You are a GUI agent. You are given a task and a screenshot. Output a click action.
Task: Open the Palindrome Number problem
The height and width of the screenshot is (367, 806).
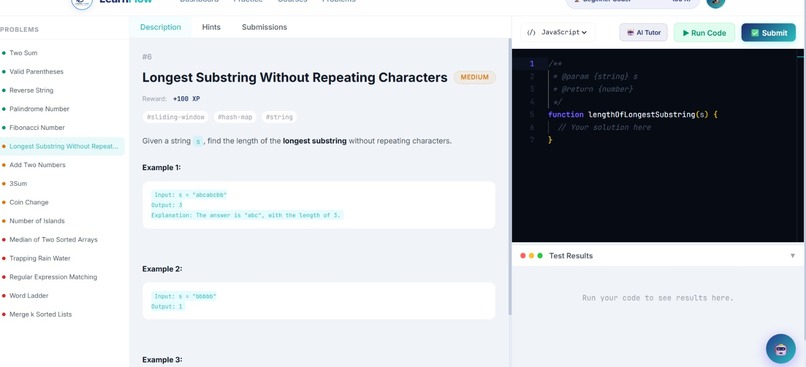coord(62,109)
